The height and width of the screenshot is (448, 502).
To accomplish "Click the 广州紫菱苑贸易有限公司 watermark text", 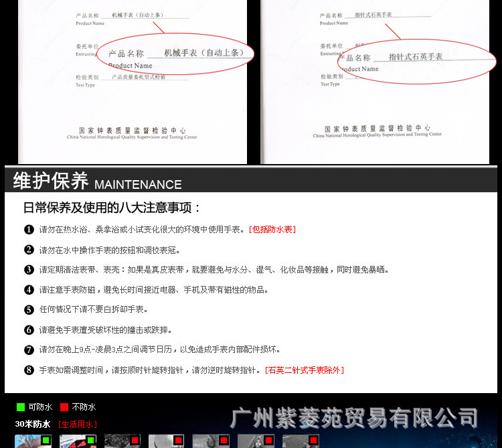I will click(x=354, y=418).
